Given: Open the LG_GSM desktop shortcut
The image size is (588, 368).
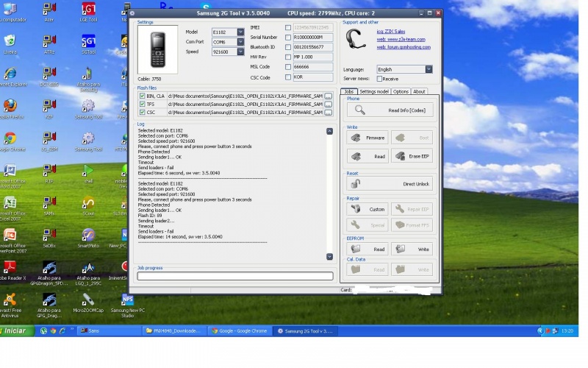Looking at the screenshot, I should coord(49,141).
